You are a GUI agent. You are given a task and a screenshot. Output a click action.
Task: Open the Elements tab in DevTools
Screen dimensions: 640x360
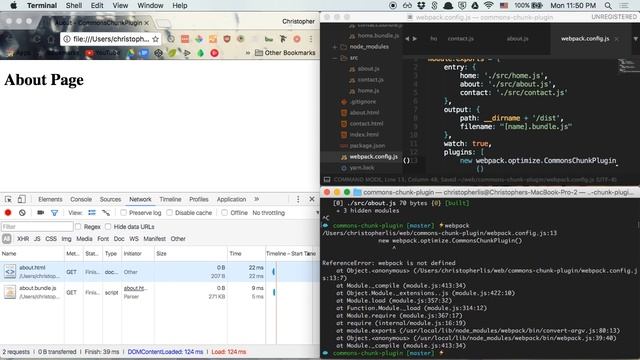[x=50, y=199]
